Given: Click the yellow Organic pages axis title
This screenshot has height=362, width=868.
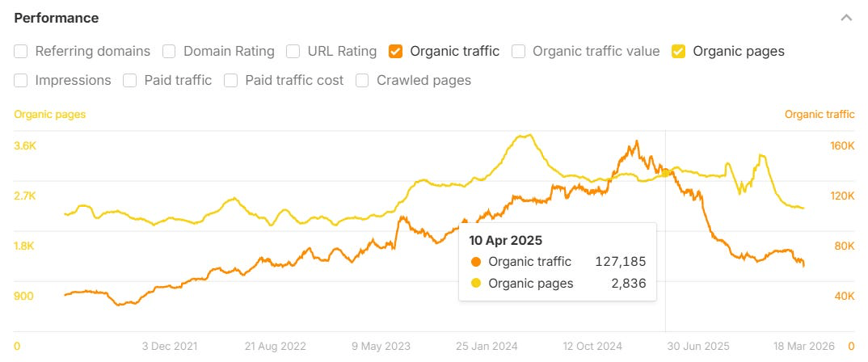Looking at the screenshot, I should [50, 114].
